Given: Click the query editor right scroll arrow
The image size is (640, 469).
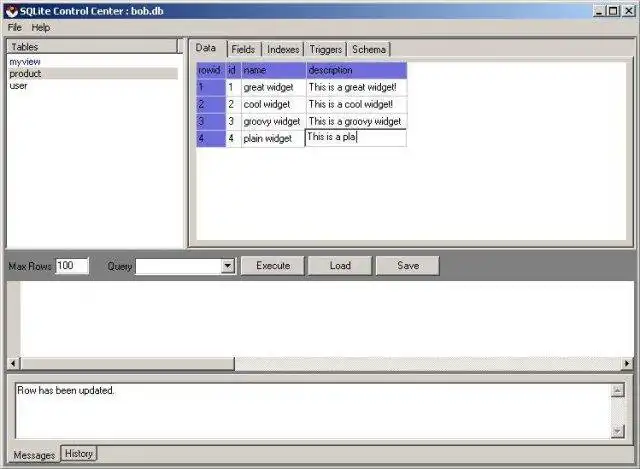Looking at the screenshot, I should (627, 363).
